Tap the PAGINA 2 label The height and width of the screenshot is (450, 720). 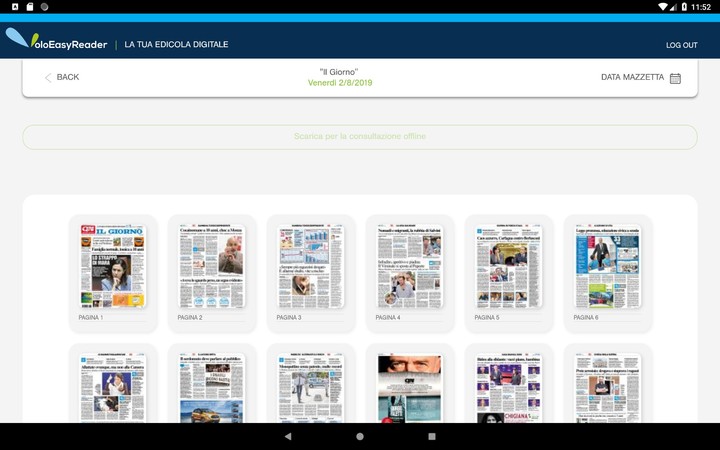(x=190, y=317)
